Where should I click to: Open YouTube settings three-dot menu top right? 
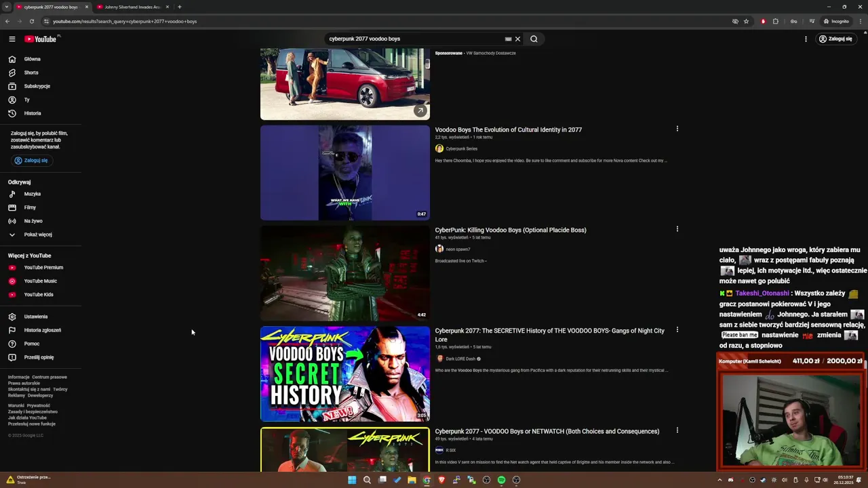pos(806,39)
